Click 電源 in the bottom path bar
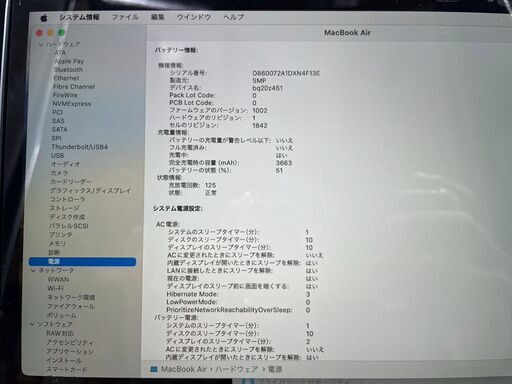Screen dimensions: 512x384 [275, 369]
